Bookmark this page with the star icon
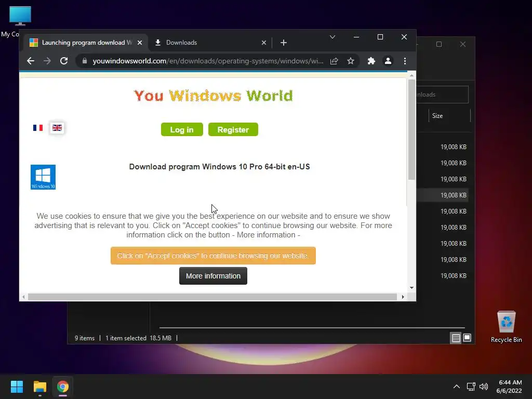This screenshot has height=399, width=532. [x=351, y=61]
